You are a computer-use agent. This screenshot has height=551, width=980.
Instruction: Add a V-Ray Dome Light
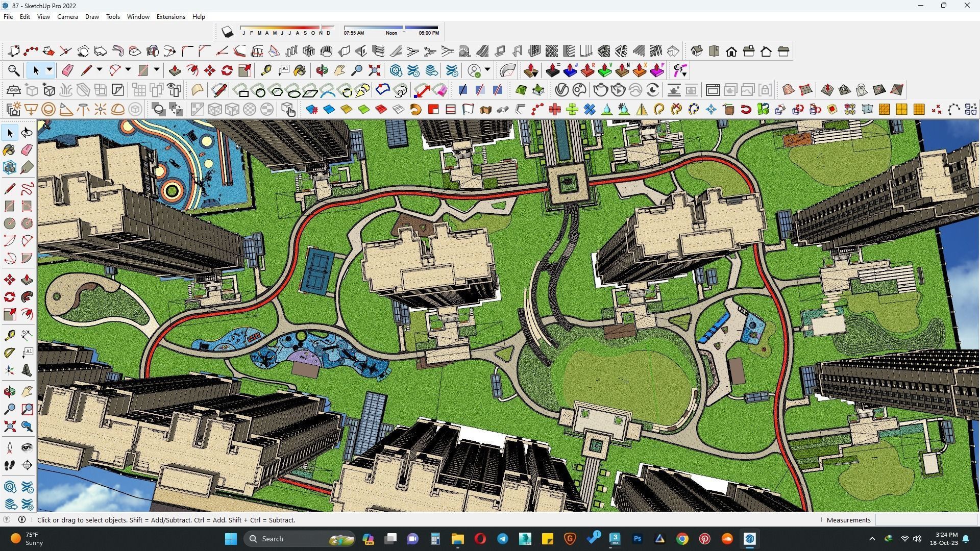pos(118,110)
